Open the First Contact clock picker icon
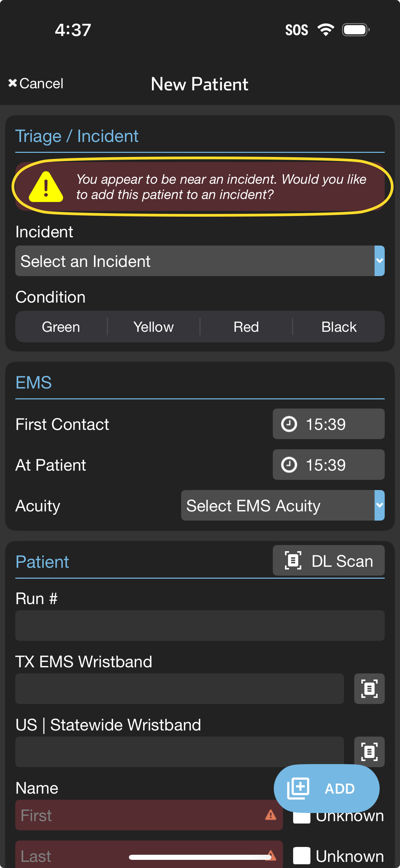This screenshot has height=868, width=400. click(x=289, y=424)
